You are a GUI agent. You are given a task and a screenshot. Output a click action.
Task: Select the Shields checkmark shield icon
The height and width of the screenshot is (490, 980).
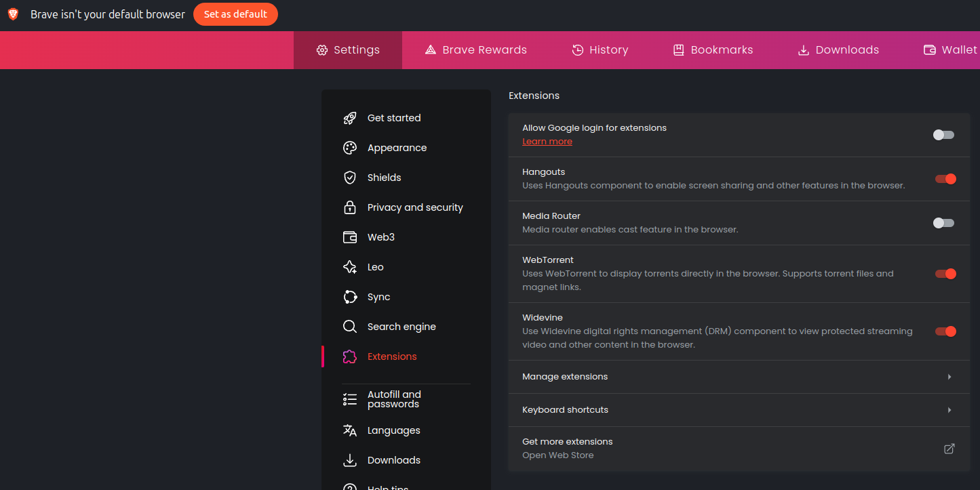pos(350,178)
